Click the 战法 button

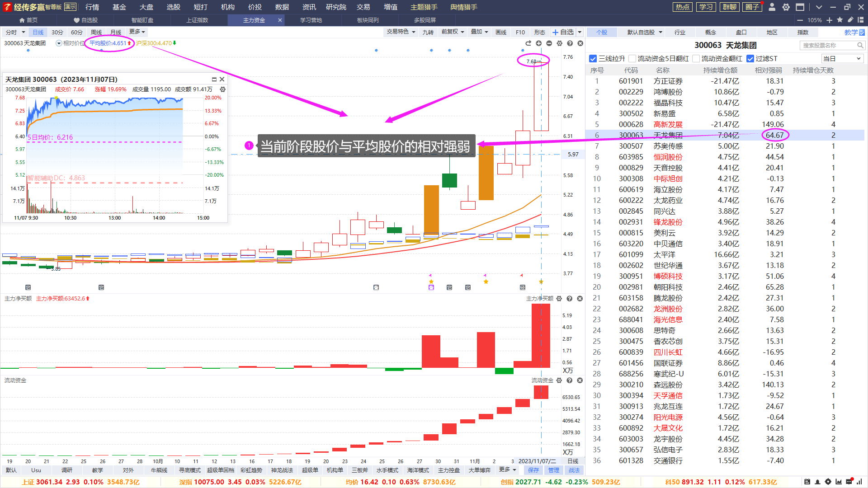[x=574, y=470]
